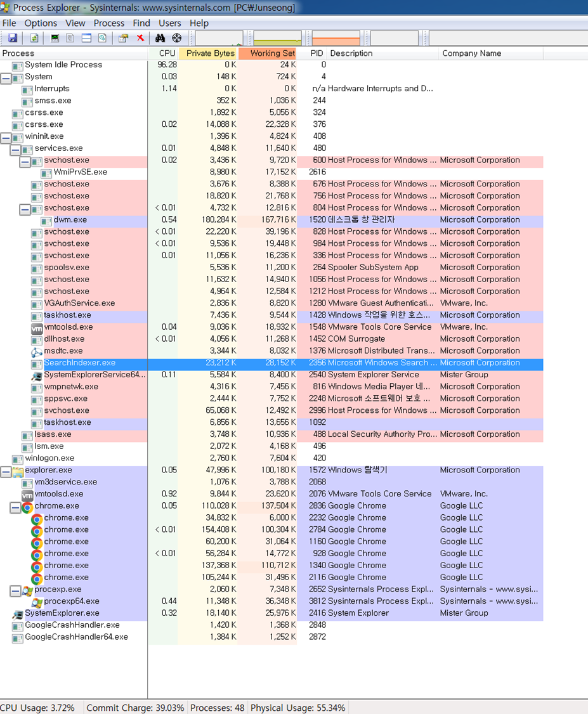Click the CPU usage mini graph in toolbar
The width and height of the screenshot is (588, 714).
(219, 38)
